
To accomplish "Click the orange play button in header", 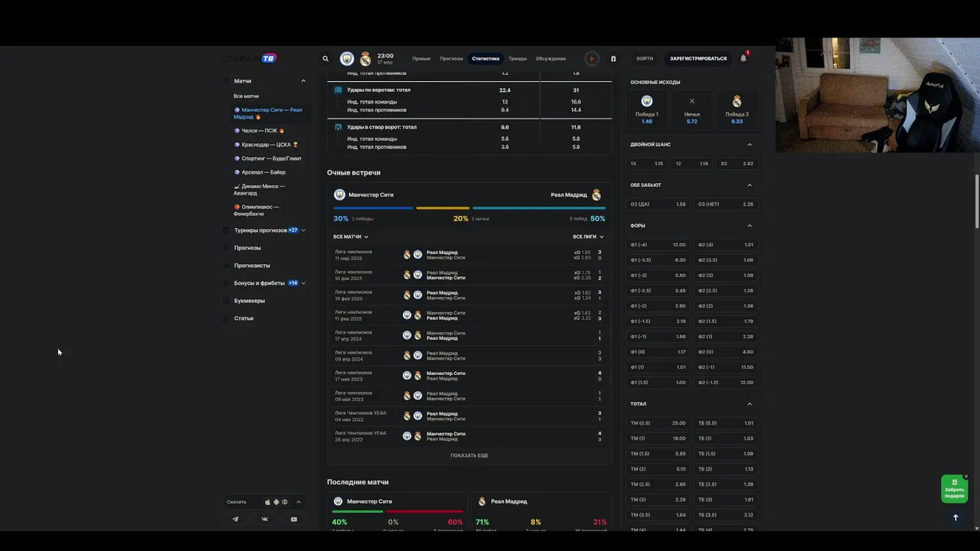I will (591, 58).
